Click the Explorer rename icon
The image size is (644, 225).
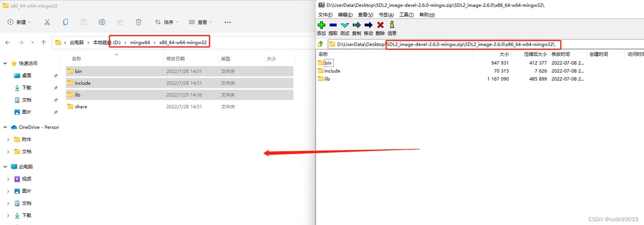(x=102, y=22)
